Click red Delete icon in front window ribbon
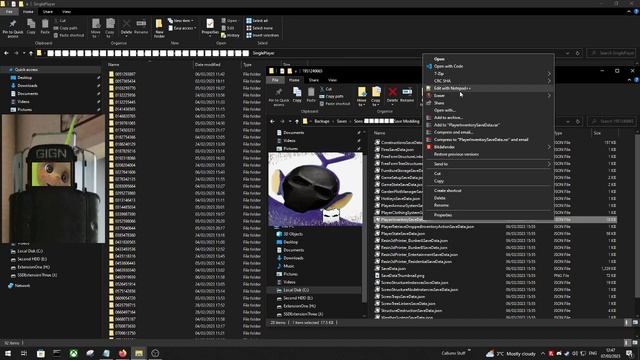The height and width of the screenshot is (360, 640). (x=392, y=95)
